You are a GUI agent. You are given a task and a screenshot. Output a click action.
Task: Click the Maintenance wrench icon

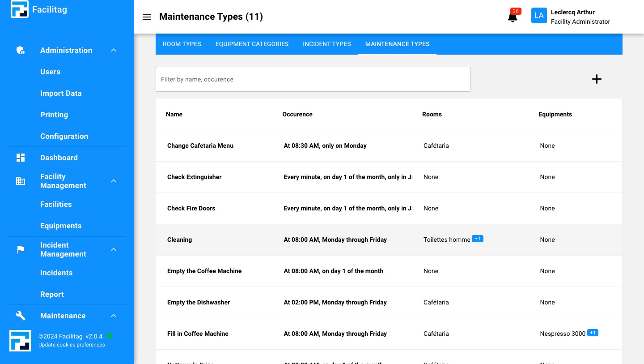point(21,316)
